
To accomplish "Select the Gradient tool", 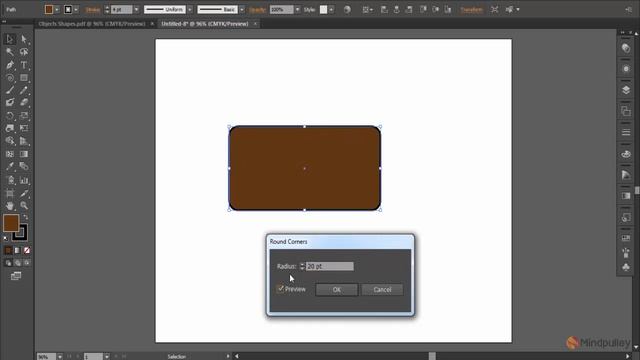I will tap(24, 154).
